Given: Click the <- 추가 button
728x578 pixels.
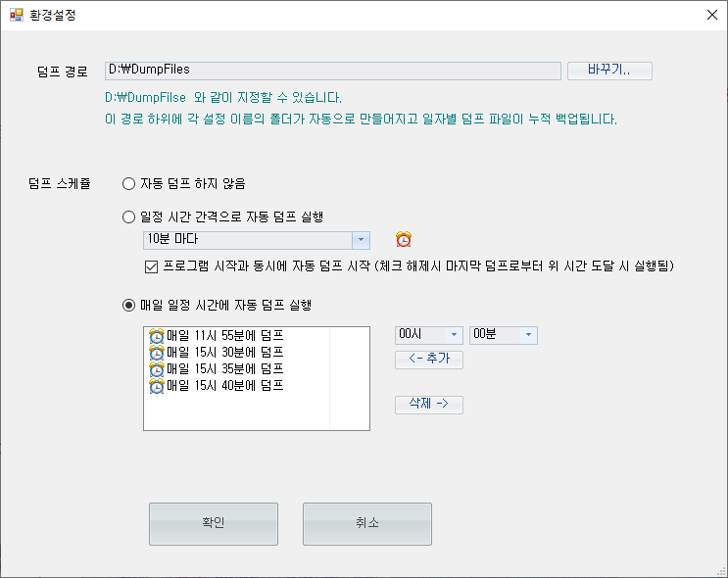Looking at the screenshot, I should click(428, 359).
